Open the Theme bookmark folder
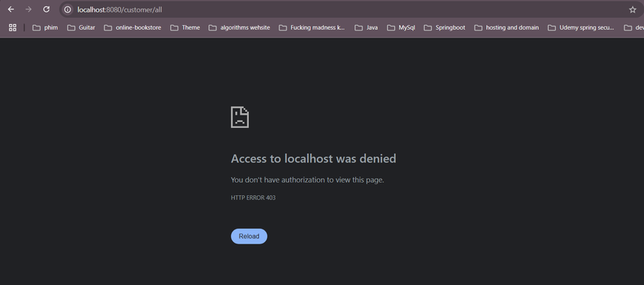The width and height of the screenshot is (644, 285). 185,27
